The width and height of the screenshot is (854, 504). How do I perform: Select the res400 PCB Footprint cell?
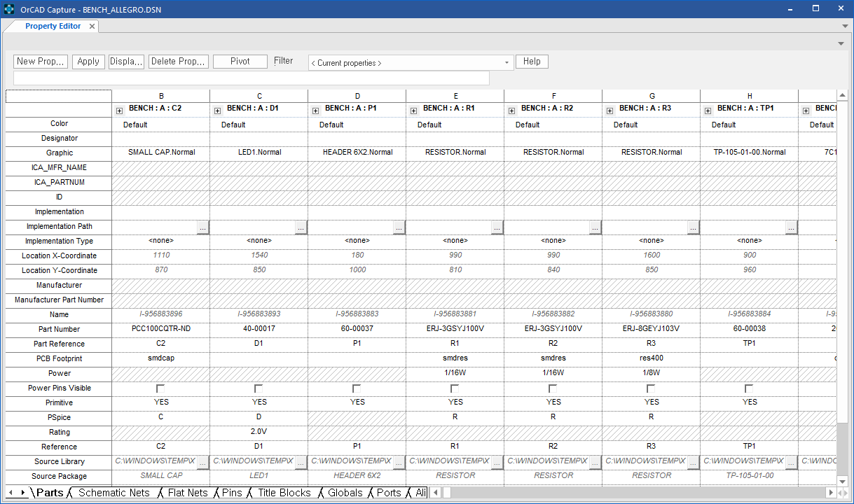click(652, 358)
